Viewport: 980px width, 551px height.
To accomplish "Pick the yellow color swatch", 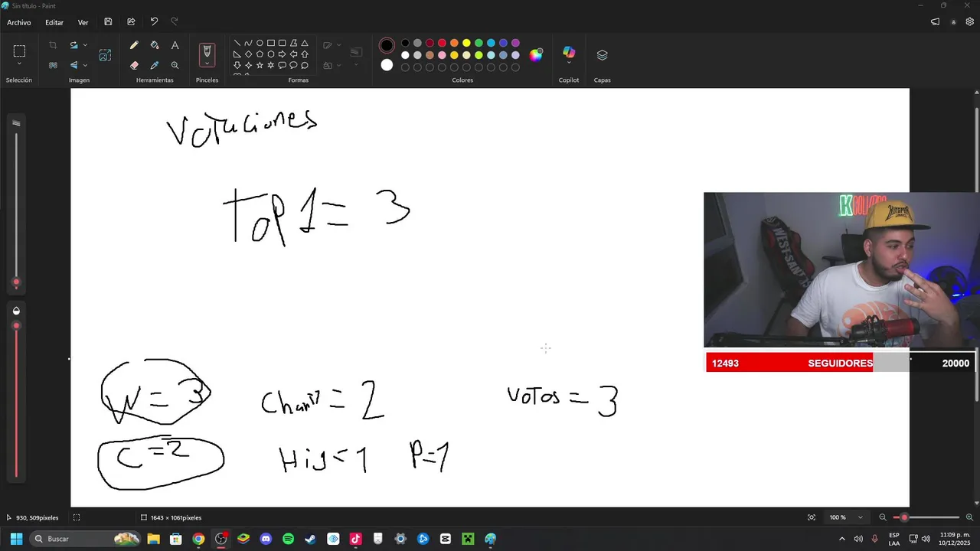I will [x=466, y=43].
